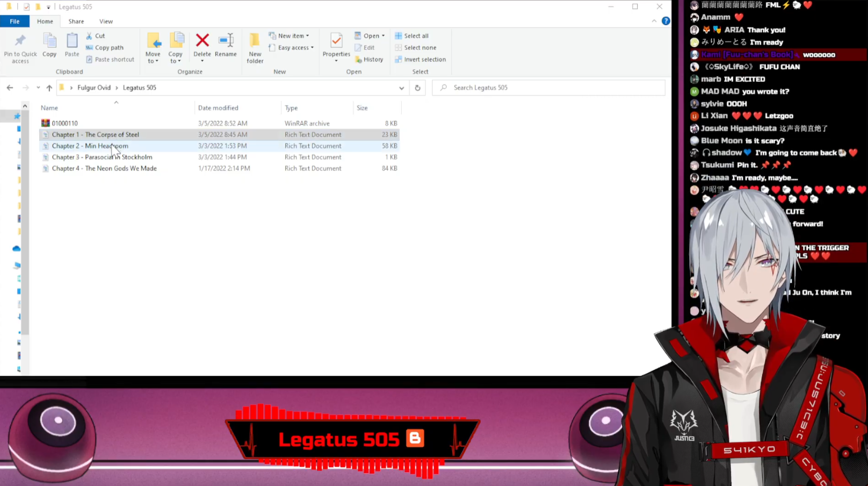This screenshot has width=868, height=486.
Task: Click the Rename icon
Action: (x=226, y=40)
